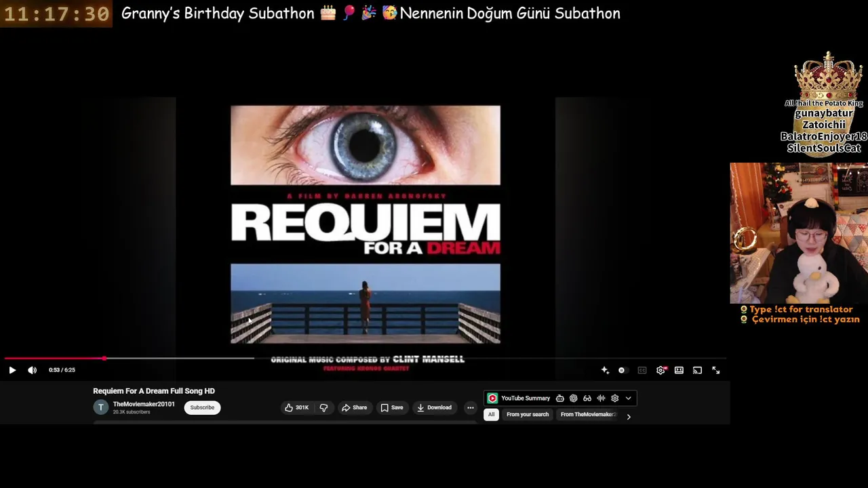Click Type !ct for translator text
The image size is (868, 488).
tap(801, 309)
